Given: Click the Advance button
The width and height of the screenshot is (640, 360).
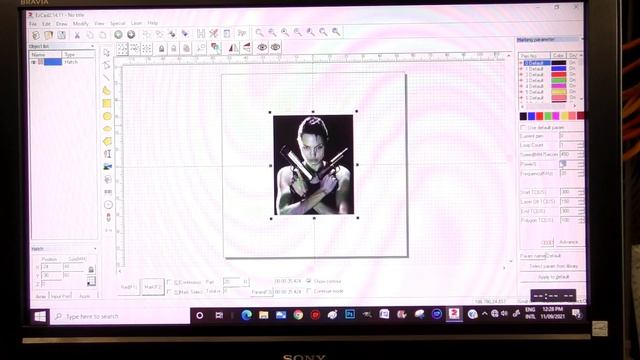Looking at the screenshot, I should tap(569, 242).
